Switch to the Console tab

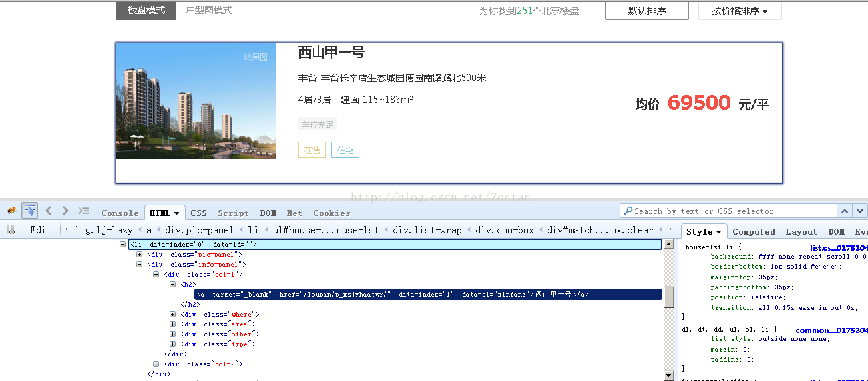[120, 213]
